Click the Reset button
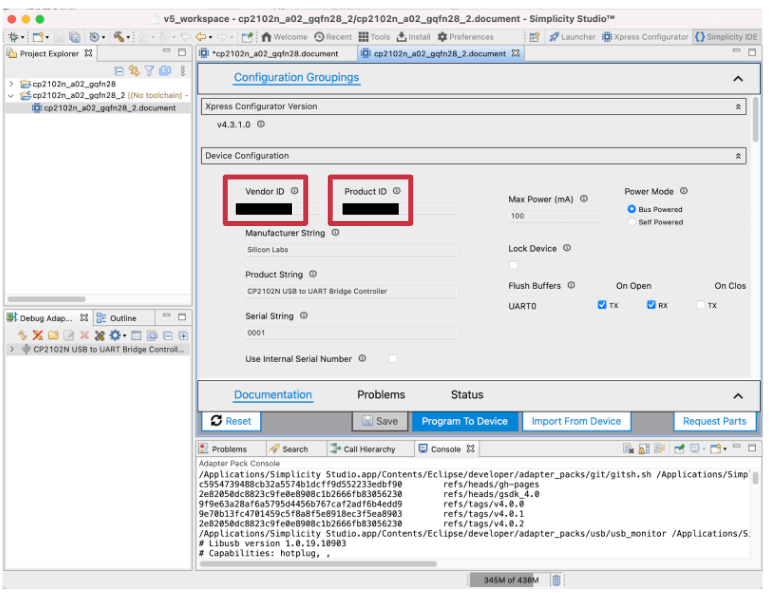Viewport: 776px width, 594px height. pos(231,421)
